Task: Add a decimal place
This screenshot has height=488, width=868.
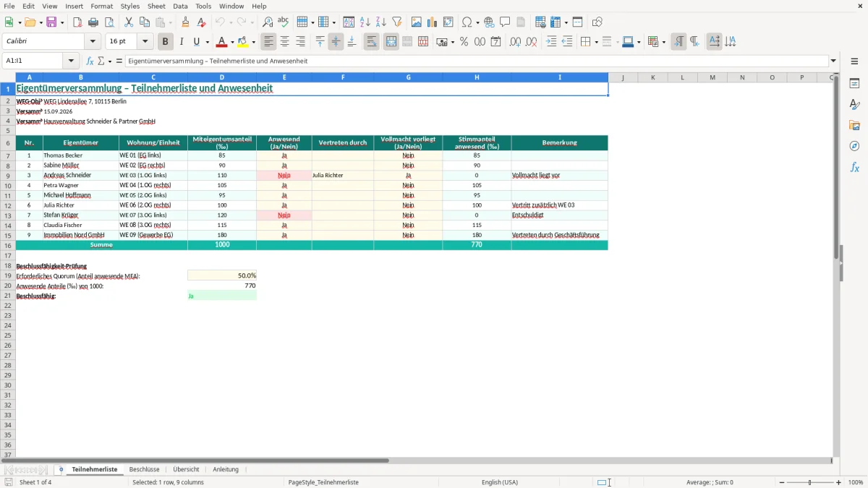Action: coord(516,42)
